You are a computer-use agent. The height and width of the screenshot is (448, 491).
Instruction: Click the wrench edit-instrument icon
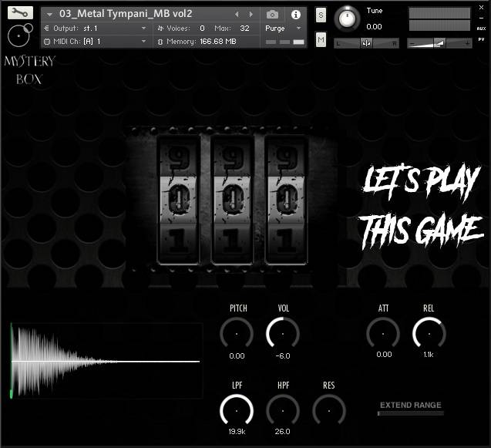20,12
